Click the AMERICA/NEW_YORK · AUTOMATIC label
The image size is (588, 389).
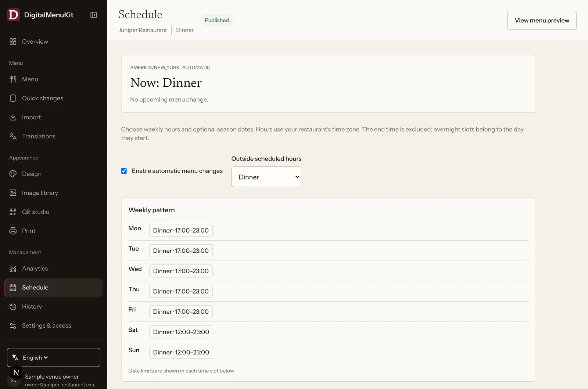[170, 68]
